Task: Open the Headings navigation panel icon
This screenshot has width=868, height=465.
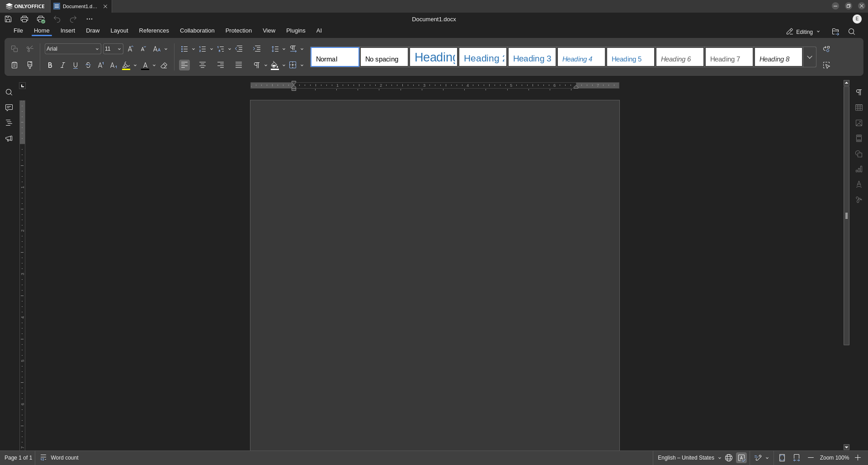Action: (9, 123)
